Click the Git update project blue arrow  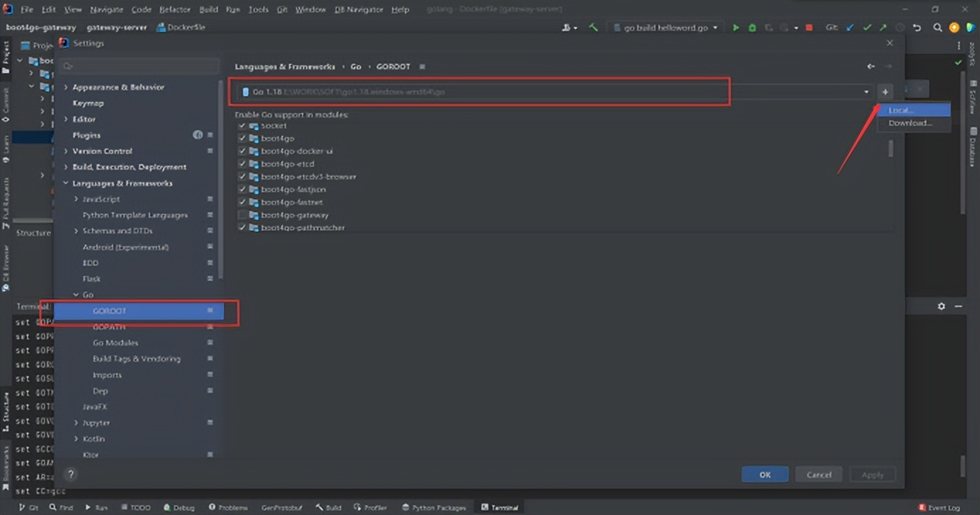pyautogui.click(x=850, y=28)
